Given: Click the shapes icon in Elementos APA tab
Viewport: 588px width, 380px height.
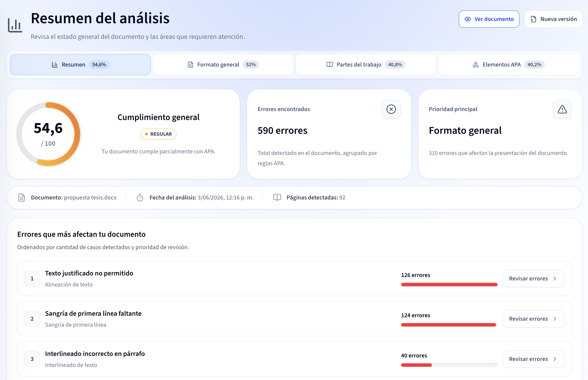Looking at the screenshot, I should [476, 65].
